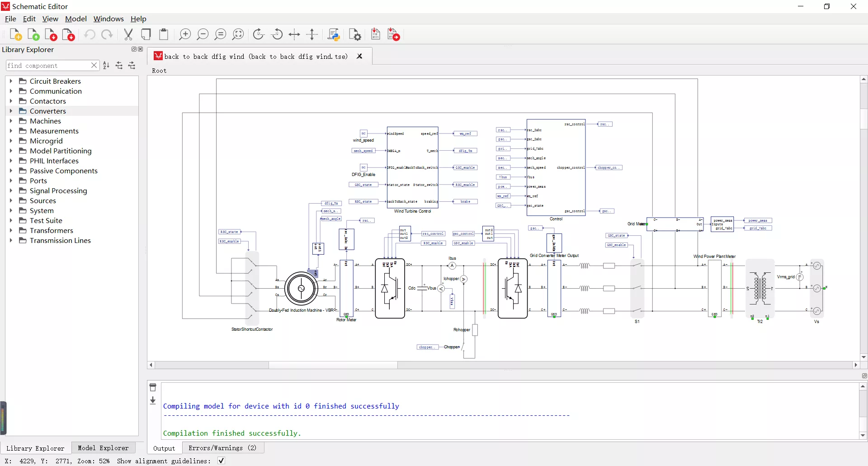
Task: Close the back to back dfig wind tab
Action: pos(359,56)
